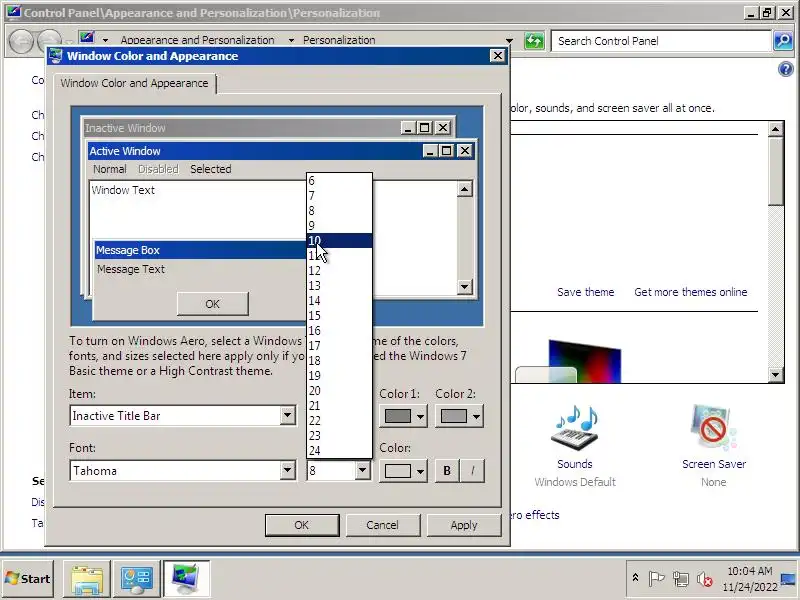Click Search Control Panel field
Image resolution: width=800 pixels, height=600 pixels.
pyautogui.click(x=661, y=41)
